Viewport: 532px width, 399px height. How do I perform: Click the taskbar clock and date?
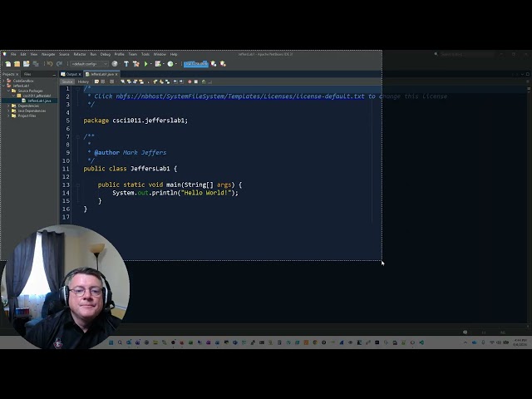[520, 342]
